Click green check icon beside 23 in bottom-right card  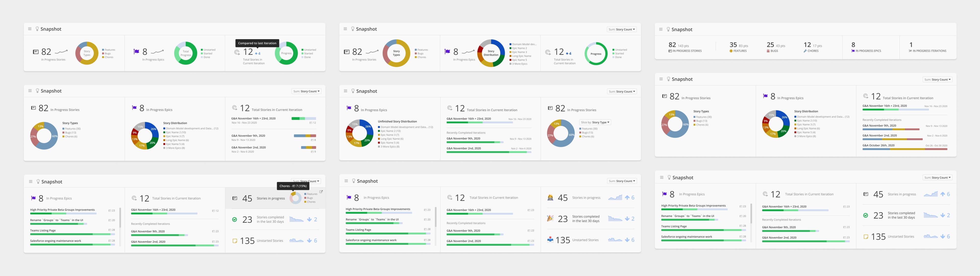point(866,216)
